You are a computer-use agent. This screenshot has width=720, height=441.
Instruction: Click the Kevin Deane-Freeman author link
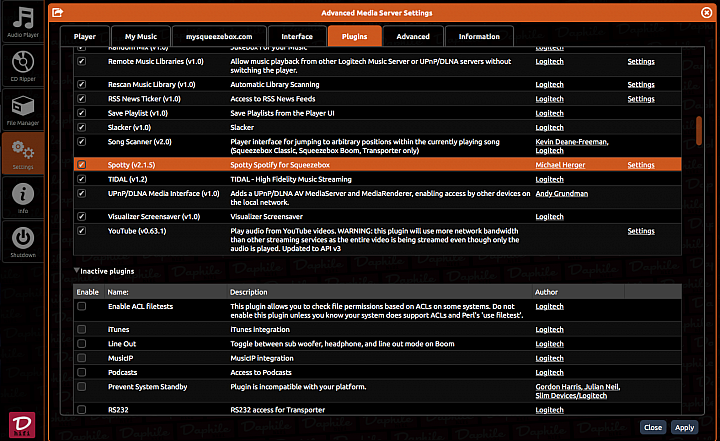pyautogui.click(x=572, y=142)
